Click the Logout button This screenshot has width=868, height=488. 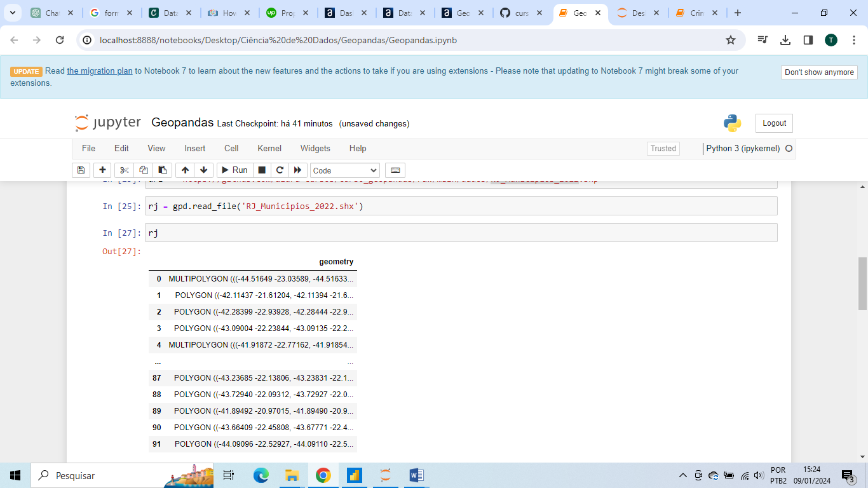[x=774, y=123]
